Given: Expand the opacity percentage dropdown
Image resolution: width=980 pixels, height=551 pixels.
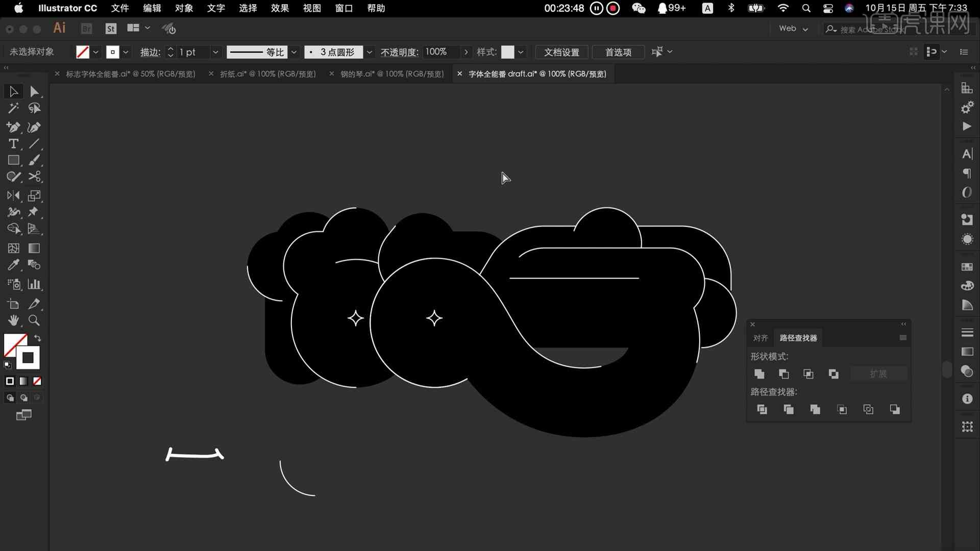Looking at the screenshot, I should (x=466, y=52).
